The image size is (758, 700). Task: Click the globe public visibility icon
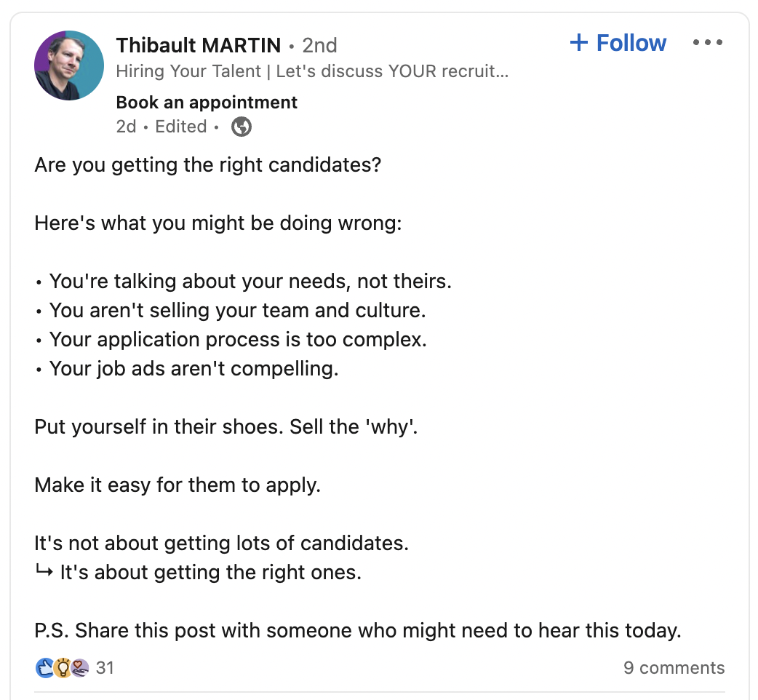point(242,127)
